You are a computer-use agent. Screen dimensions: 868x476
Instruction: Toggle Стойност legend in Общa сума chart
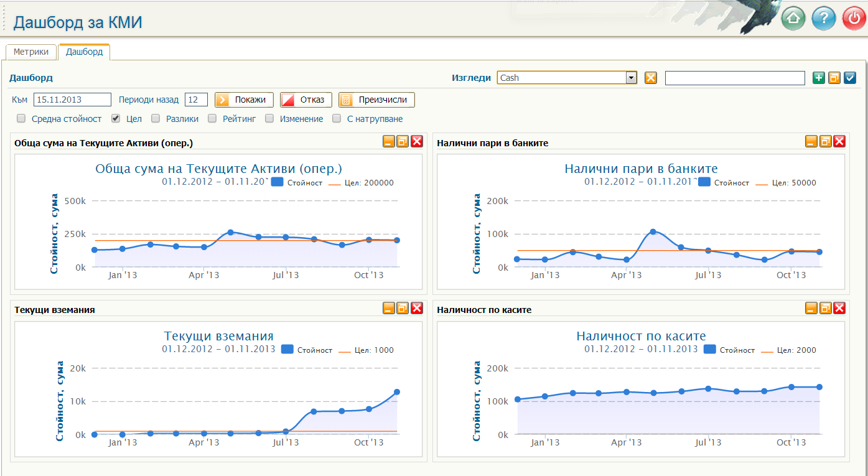[297, 183]
